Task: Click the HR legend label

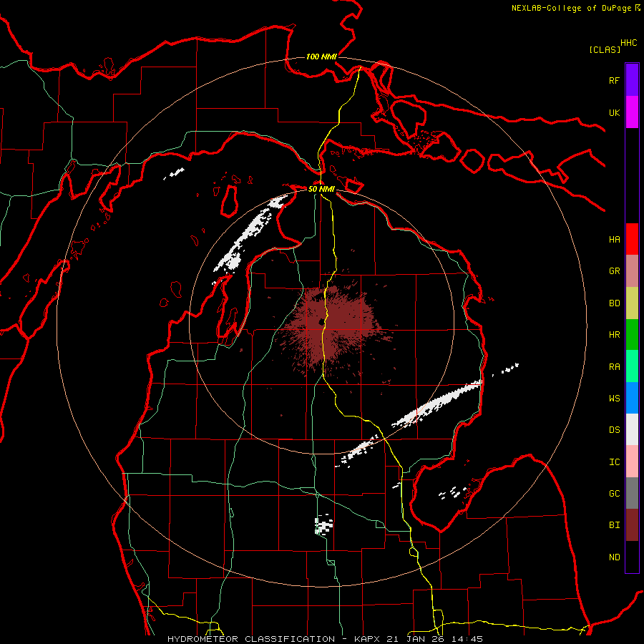Action: pyautogui.click(x=615, y=335)
